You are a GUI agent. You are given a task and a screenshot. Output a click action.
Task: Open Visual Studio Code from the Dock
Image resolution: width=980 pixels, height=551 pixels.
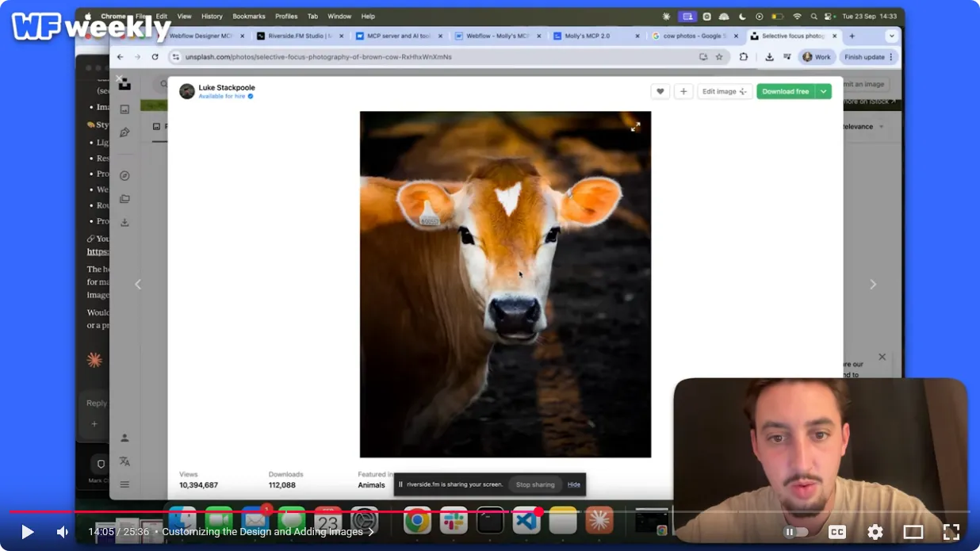click(x=526, y=520)
